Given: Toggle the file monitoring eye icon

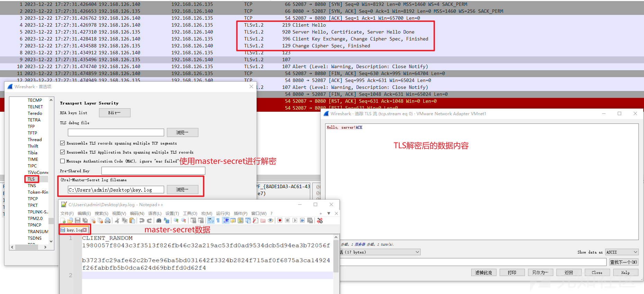Looking at the screenshot, I should (270, 220).
